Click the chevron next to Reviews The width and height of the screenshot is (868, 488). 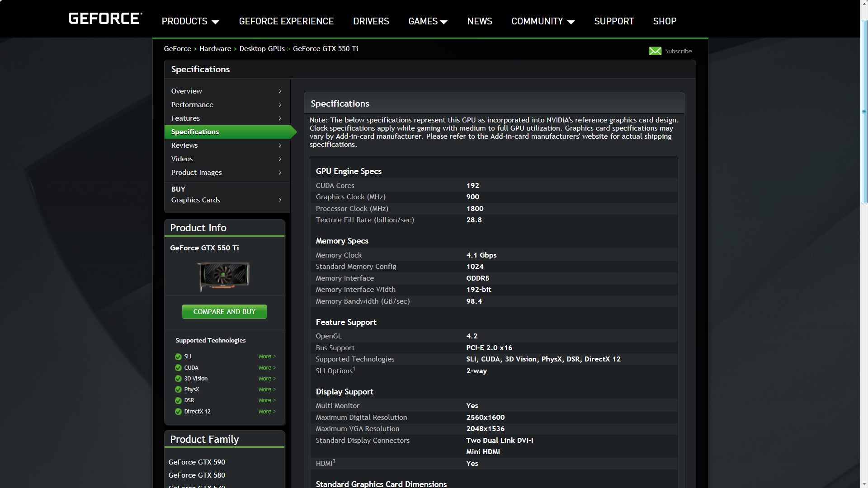[280, 145]
